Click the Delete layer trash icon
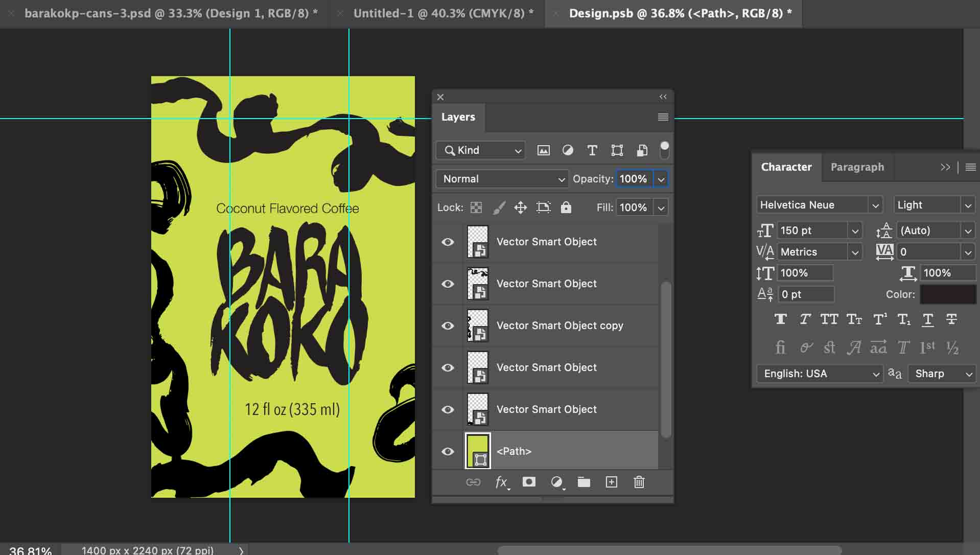This screenshot has height=555, width=980. pos(639,482)
